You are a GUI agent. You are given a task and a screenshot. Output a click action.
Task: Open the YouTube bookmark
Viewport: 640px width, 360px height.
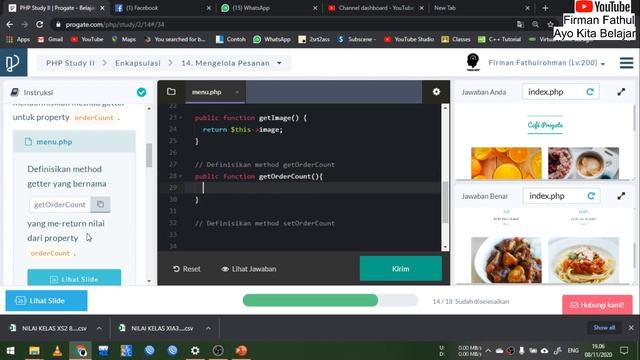87,39
